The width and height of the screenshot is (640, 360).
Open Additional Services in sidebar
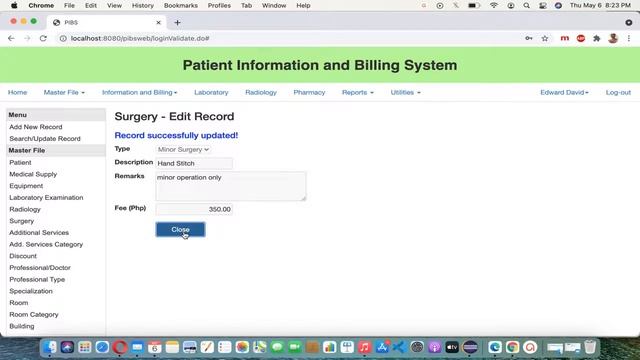pos(39,233)
